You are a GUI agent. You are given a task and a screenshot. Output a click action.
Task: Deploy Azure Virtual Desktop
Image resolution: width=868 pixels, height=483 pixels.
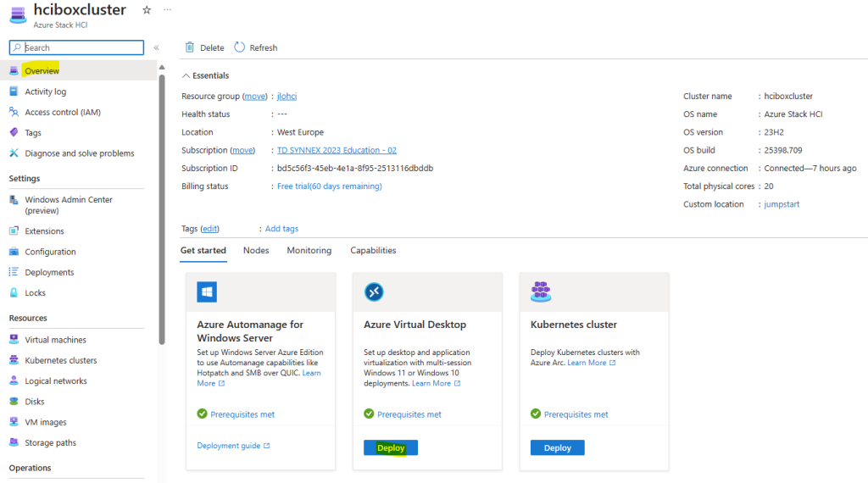pyautogui.click(x=391, y=447)
